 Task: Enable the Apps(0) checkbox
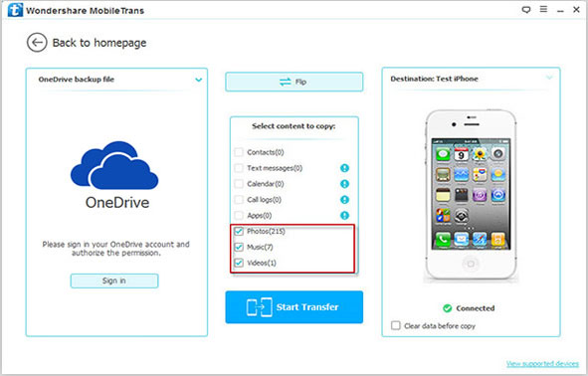(x=239, y=215)
